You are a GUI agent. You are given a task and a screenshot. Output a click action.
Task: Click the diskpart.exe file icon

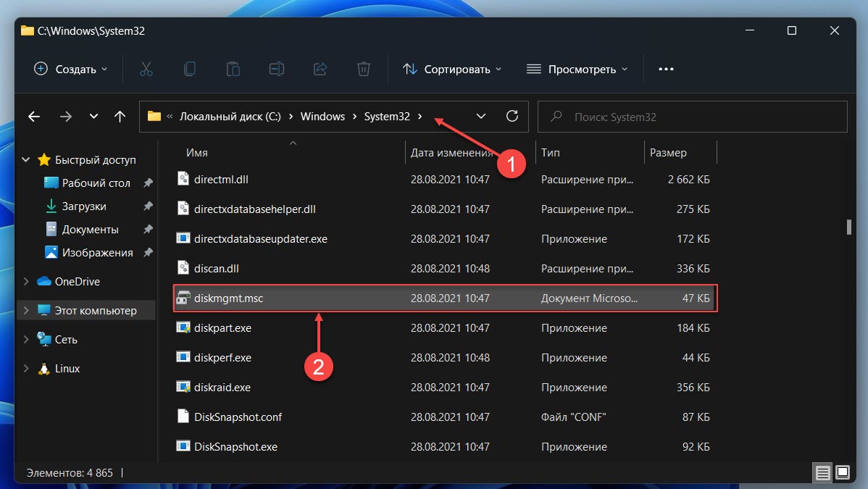point(183,328)
